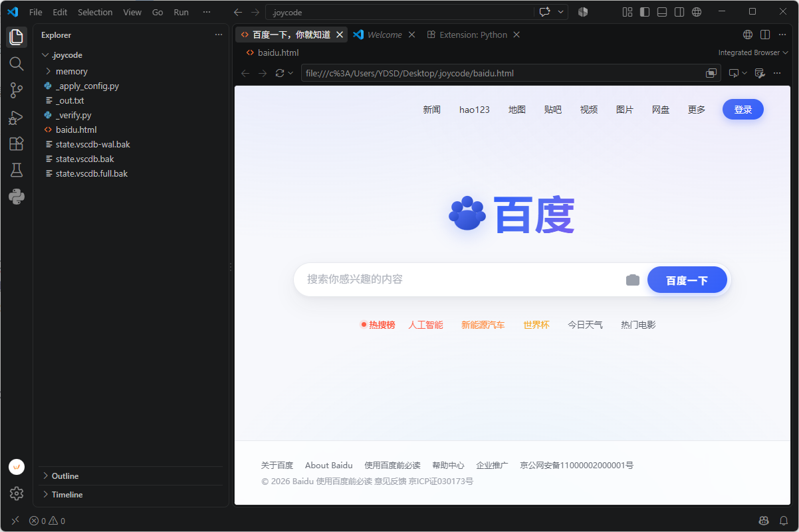Go back in the integrated browser
799x532 pixels.
[x=245, y=73]
